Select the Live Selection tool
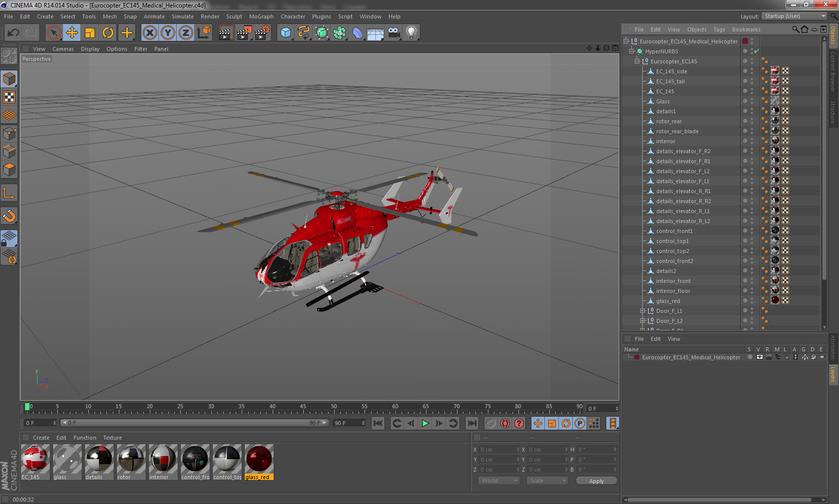Viewport: 839px width, 504px height. 53,33
